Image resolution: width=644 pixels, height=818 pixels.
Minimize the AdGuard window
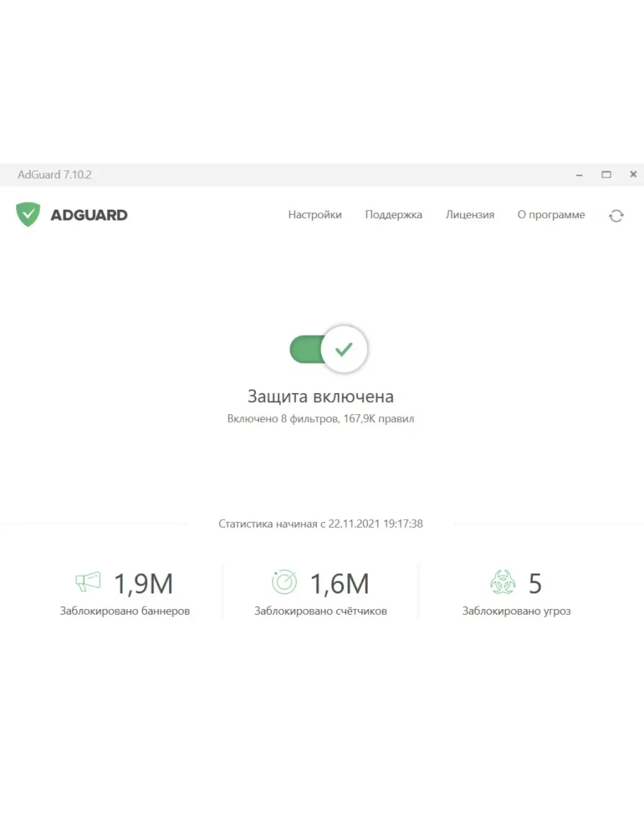tap(580, 175)
